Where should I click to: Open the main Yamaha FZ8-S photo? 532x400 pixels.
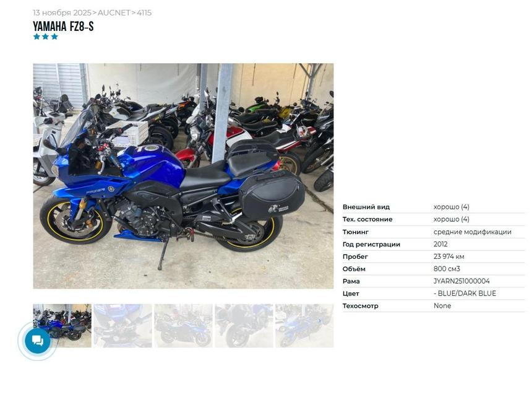pyautogui.click(x=183, y=176)
